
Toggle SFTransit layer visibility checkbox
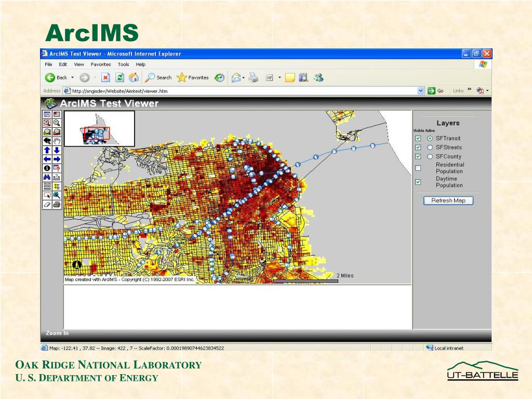click(418, 138)
